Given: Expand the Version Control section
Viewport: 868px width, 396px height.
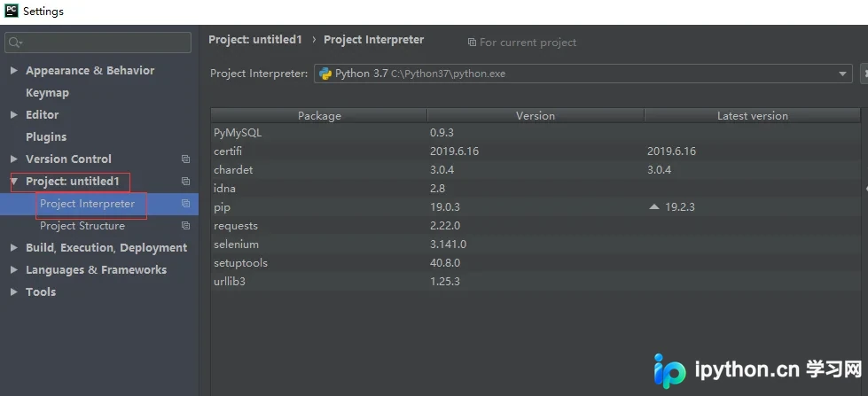Looking at the screenshot, I should [14, 159].
